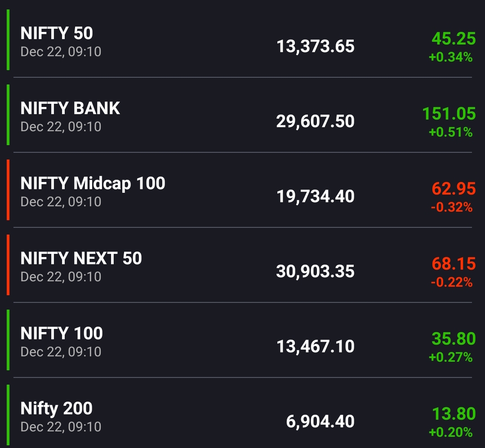Tap the NIFTY 100 index title
The image size is (485, 448).
coord(62,333)
